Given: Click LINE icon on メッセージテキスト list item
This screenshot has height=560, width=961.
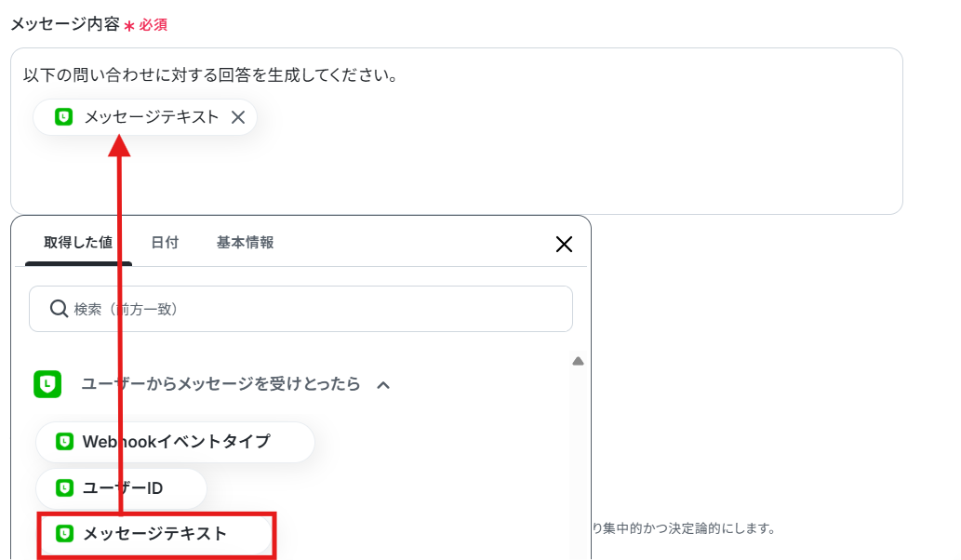Looking at the screenshot, I should click(64, 533).
